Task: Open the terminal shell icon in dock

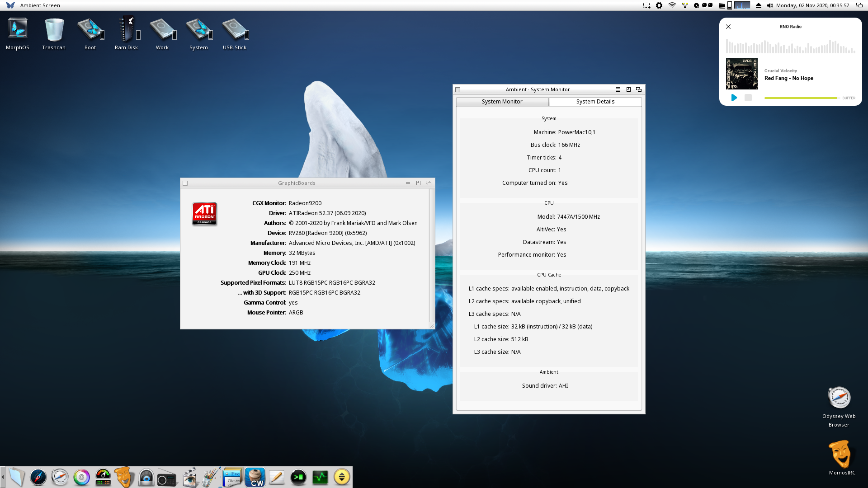Action: (298, 477)
